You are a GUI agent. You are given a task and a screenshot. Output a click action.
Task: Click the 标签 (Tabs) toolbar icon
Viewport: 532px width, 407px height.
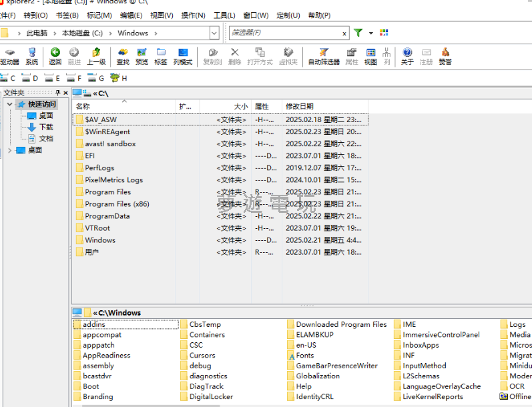pos(161,55)
